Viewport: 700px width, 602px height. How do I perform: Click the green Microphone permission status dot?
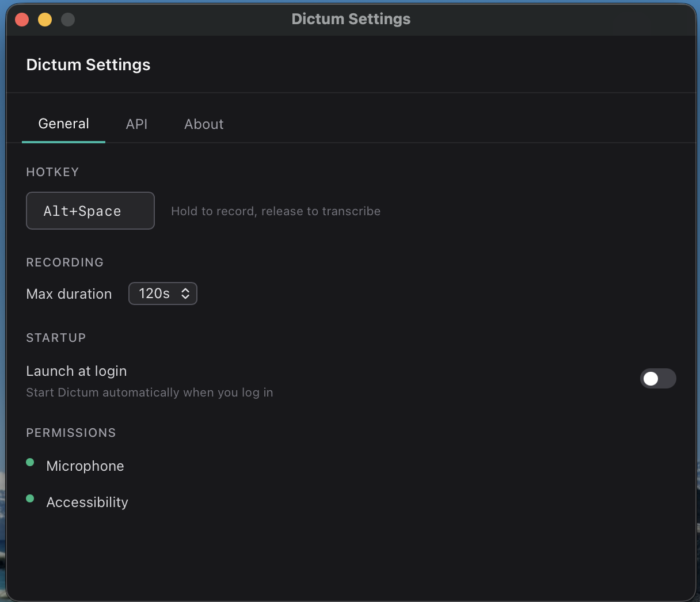(x=30, y=462)
